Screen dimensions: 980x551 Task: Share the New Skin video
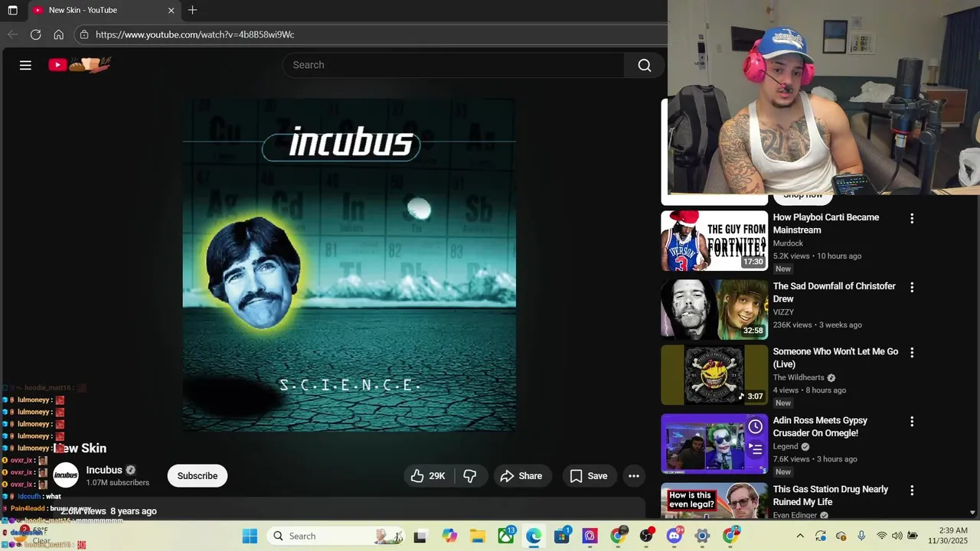(x=521, y=476)
